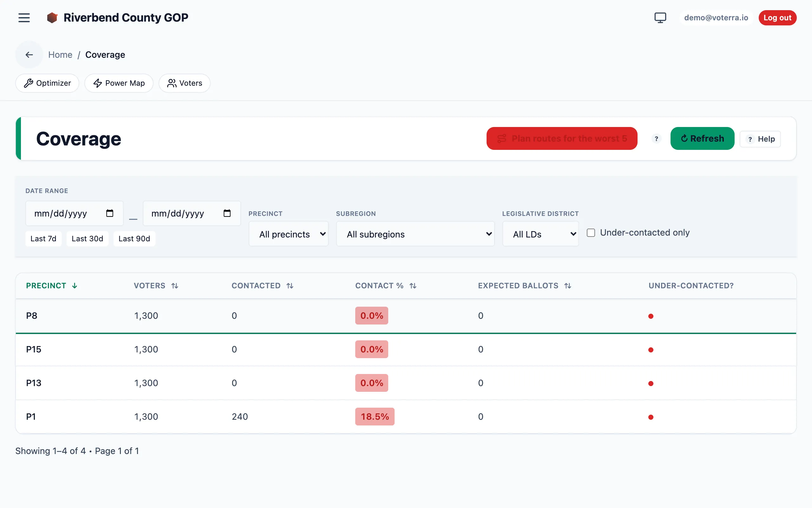Click the red under-contacted dot for P8
The width and height of the screenshot is (812, 508).
651,316
